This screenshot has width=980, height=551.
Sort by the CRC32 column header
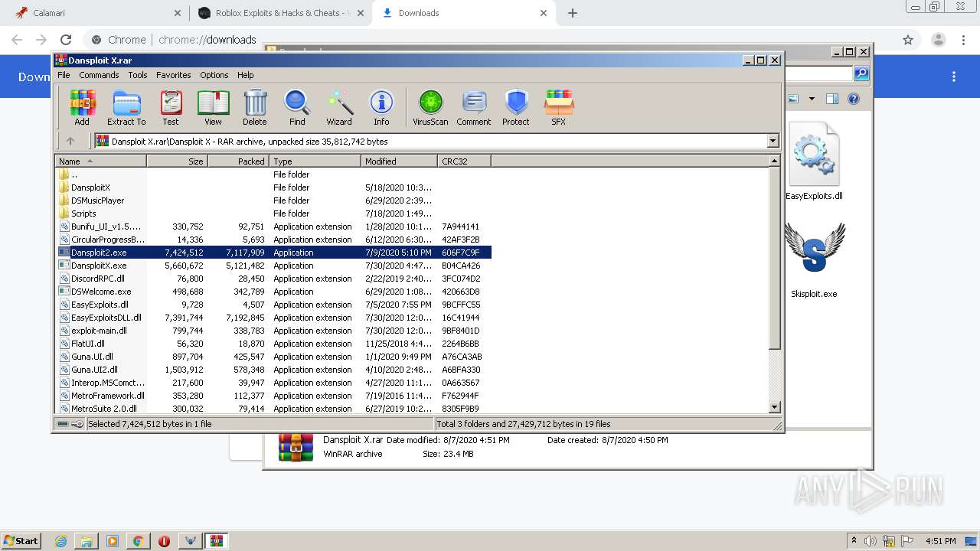point(465,161)
